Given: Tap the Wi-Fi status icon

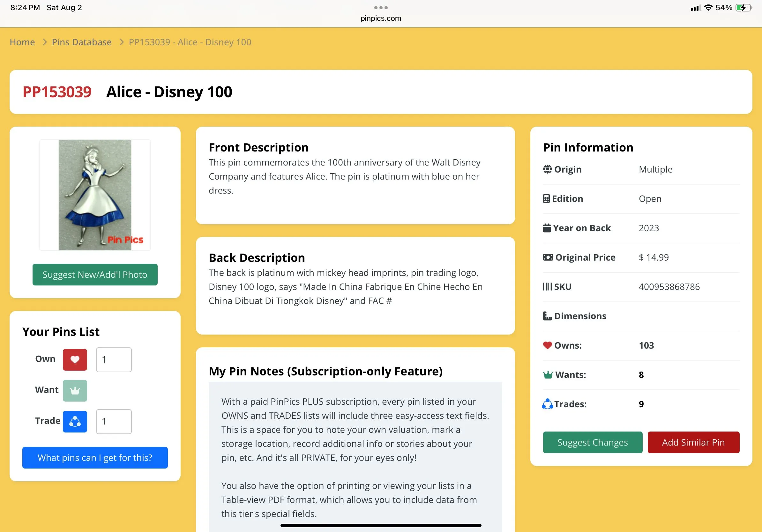Looking at the screenshot, I should click(708, 8).
